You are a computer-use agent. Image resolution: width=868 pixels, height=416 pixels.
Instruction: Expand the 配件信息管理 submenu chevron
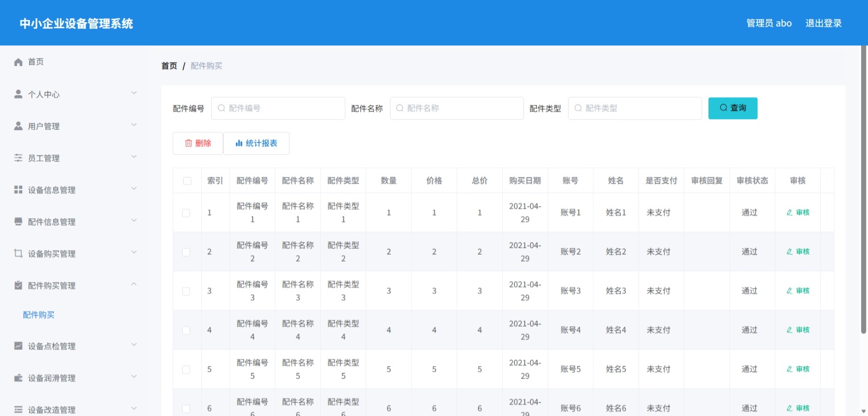pos(134,220)
